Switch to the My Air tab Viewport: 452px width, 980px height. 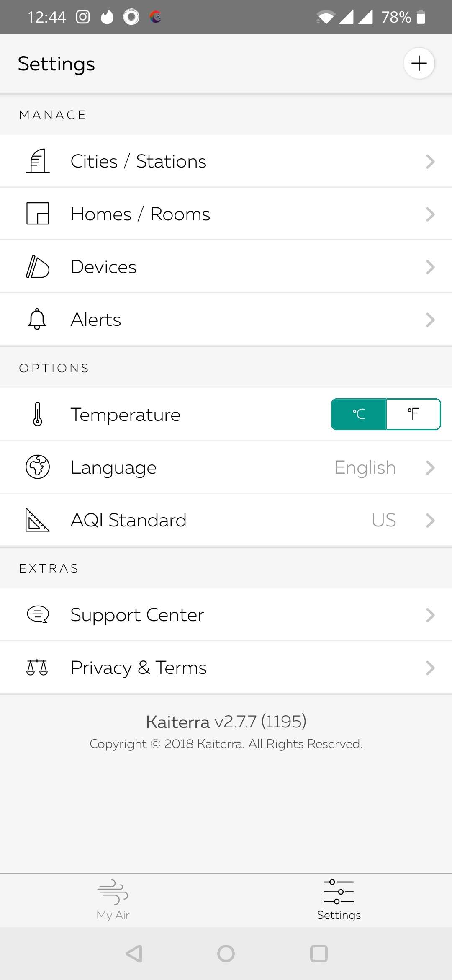click(x=113, y=900)
